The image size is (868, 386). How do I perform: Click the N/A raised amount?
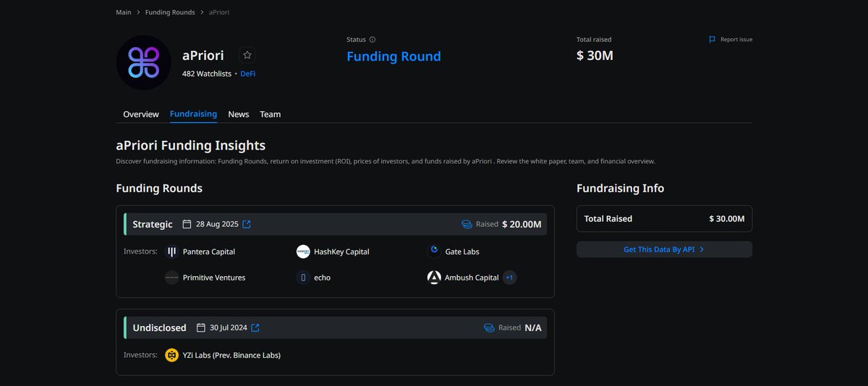[x=533, y=327]
